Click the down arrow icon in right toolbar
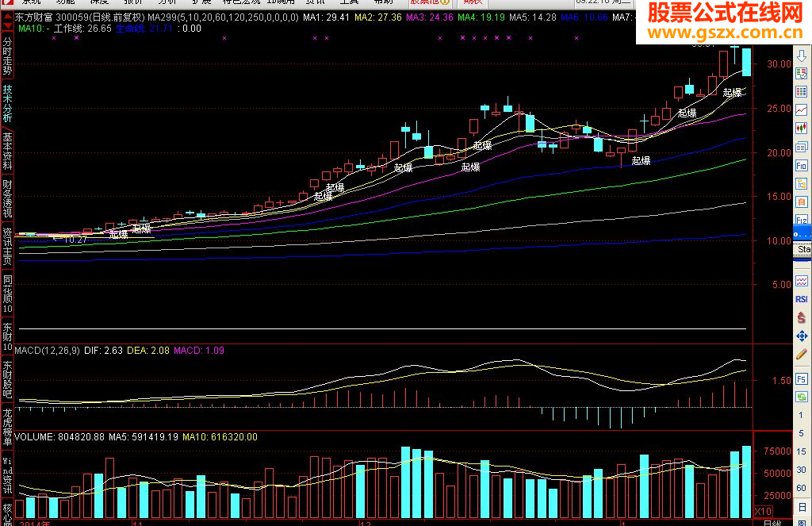Image resolution: width=812 pixels, height=526 pixels. point(801,56)
